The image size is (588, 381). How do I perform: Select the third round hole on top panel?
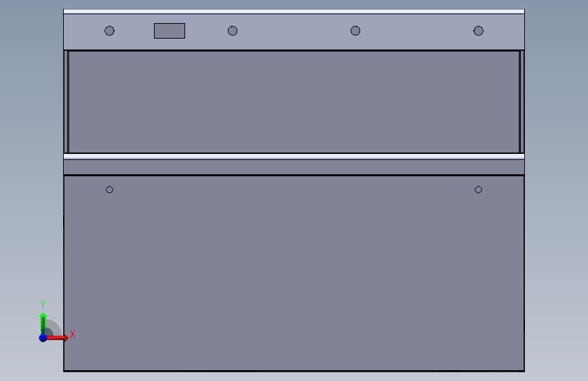click(355, 31)
